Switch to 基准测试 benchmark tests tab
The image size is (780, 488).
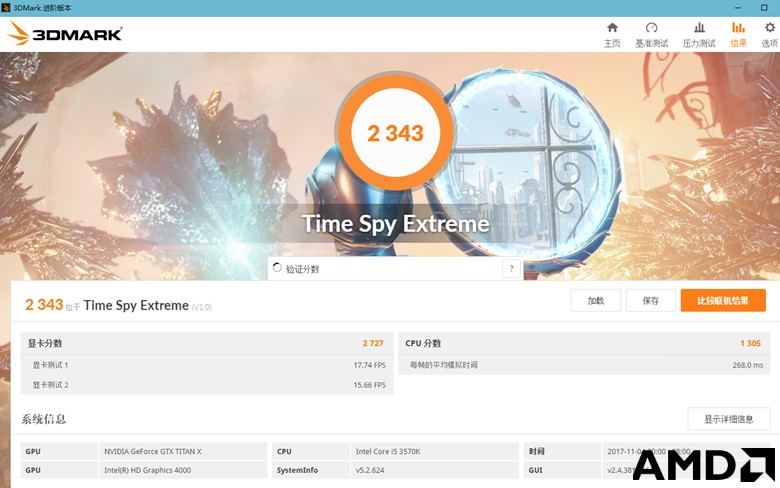[651, 34]
